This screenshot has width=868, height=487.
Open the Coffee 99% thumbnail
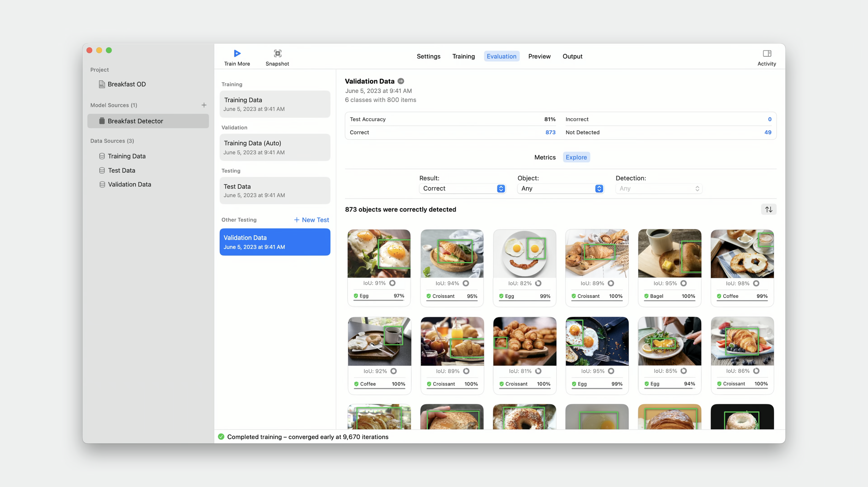(742, 254)
